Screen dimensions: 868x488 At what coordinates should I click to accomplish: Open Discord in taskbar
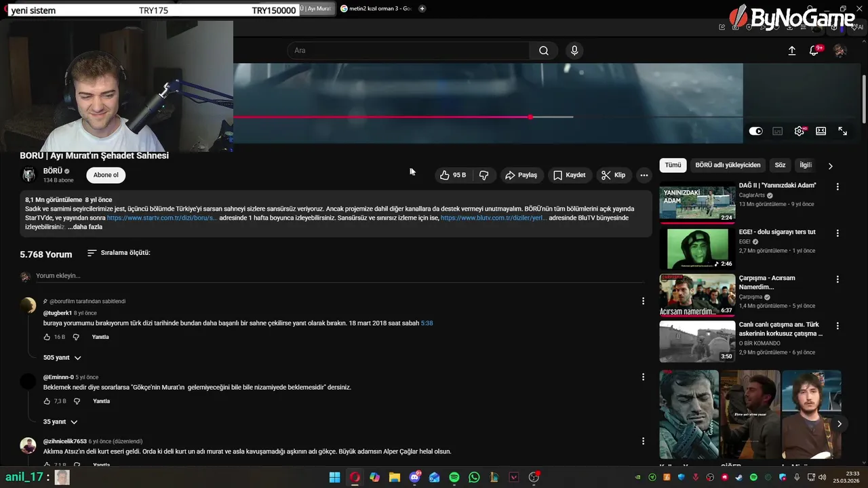[414, 478]
